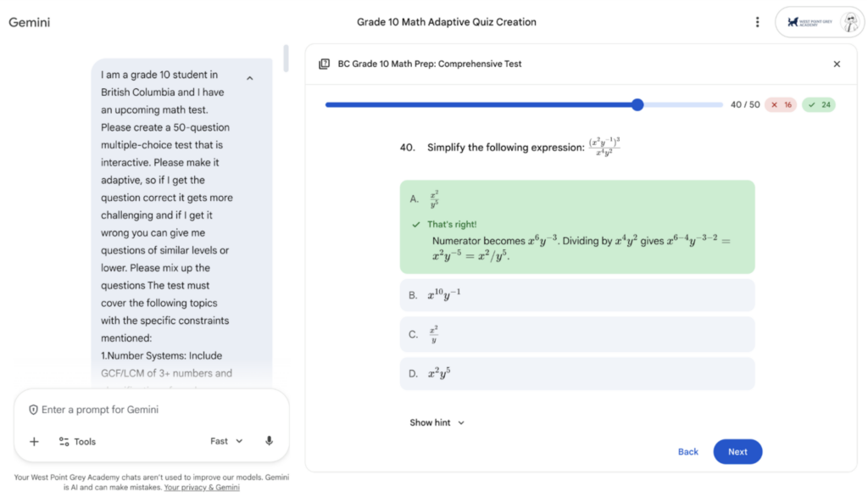
Task: Close the BC Grade 10 Math Prep panel
Action: pyautogui.click(x=837, y=64)
